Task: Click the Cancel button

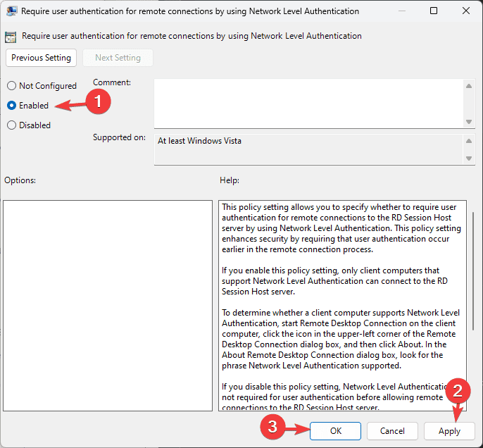Action: pyautogui.click(x=392, y=431)
